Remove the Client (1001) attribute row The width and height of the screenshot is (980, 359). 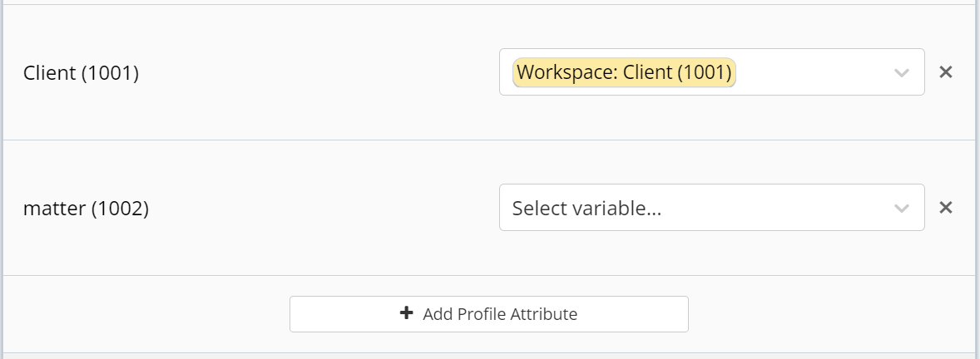946,72
